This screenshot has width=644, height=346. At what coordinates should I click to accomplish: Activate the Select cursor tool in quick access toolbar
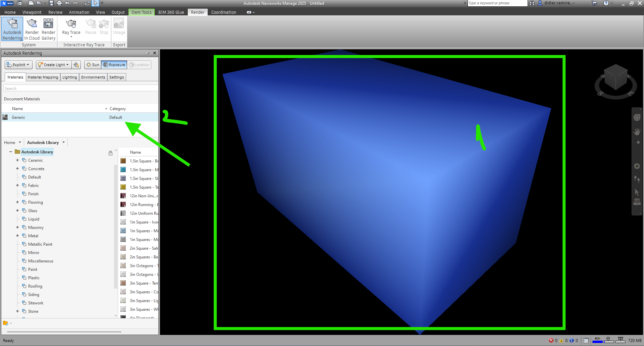coord(96,3)
